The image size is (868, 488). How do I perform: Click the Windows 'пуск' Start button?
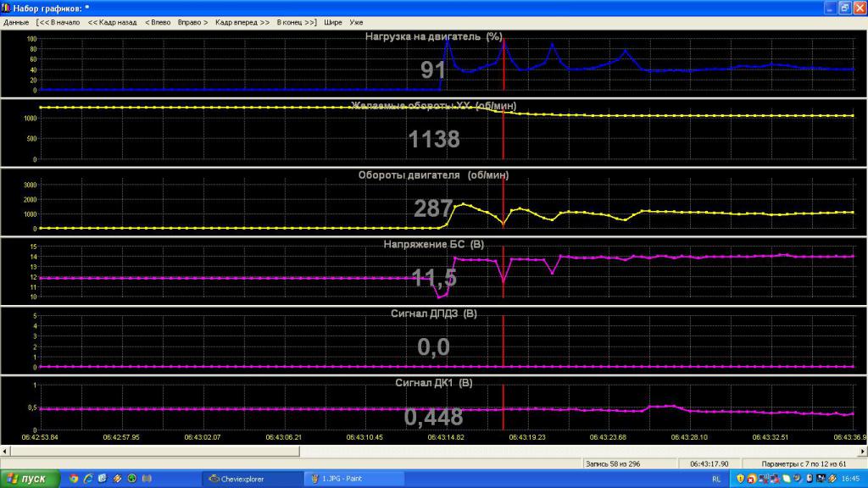click(30, 479)
